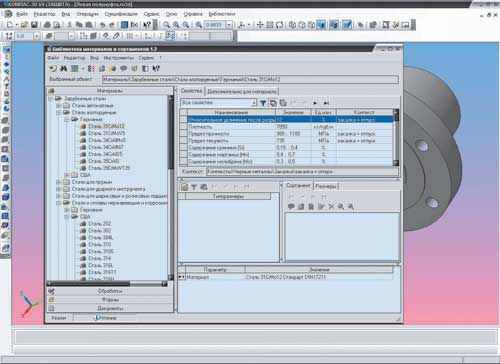
Task: Click the materials tree horizontal scrollbar
Action: [107, 284]
